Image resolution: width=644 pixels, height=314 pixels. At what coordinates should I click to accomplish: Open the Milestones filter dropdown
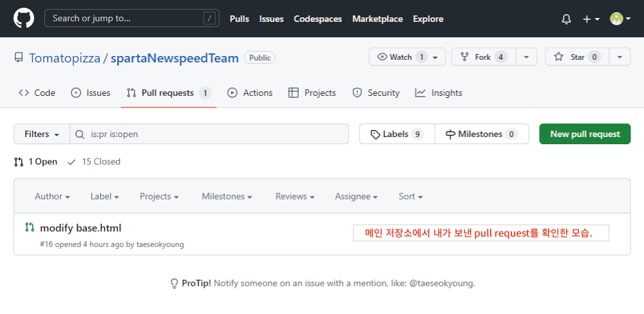click(227, 197)
